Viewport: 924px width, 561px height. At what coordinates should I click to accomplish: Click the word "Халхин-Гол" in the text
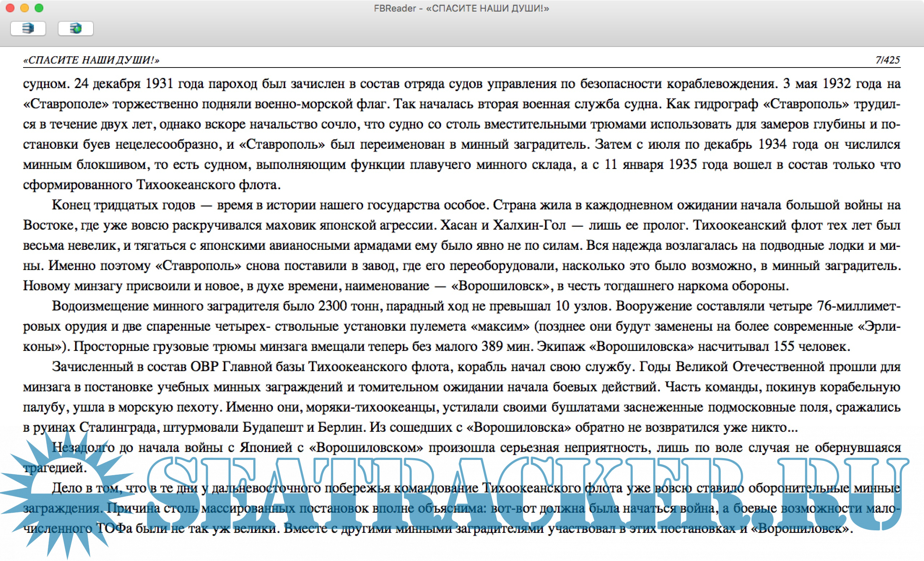[529, 225]
